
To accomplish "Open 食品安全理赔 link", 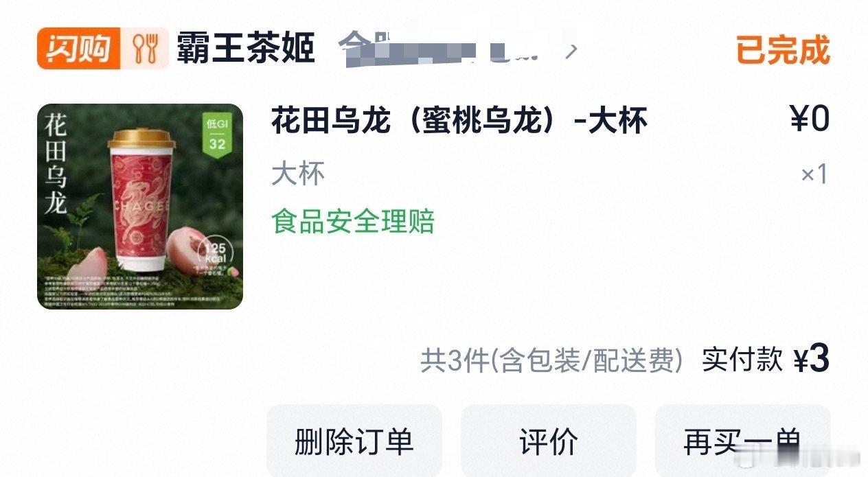I will [353, 222].
